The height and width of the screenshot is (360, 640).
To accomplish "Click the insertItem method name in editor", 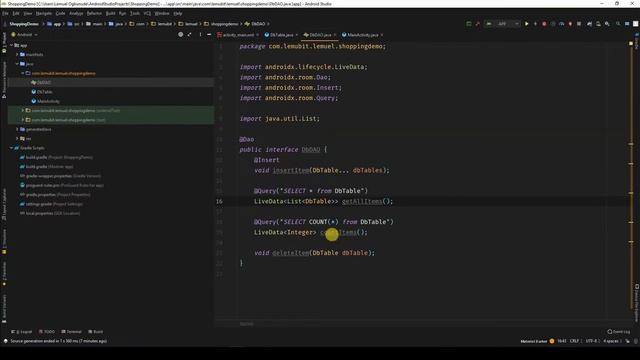I will coord(291,170).
